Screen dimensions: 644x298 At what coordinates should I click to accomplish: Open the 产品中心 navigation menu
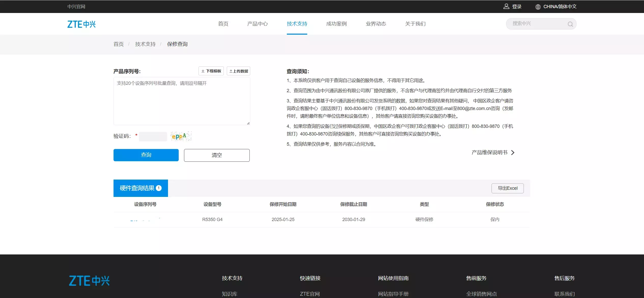click(257, 24)
